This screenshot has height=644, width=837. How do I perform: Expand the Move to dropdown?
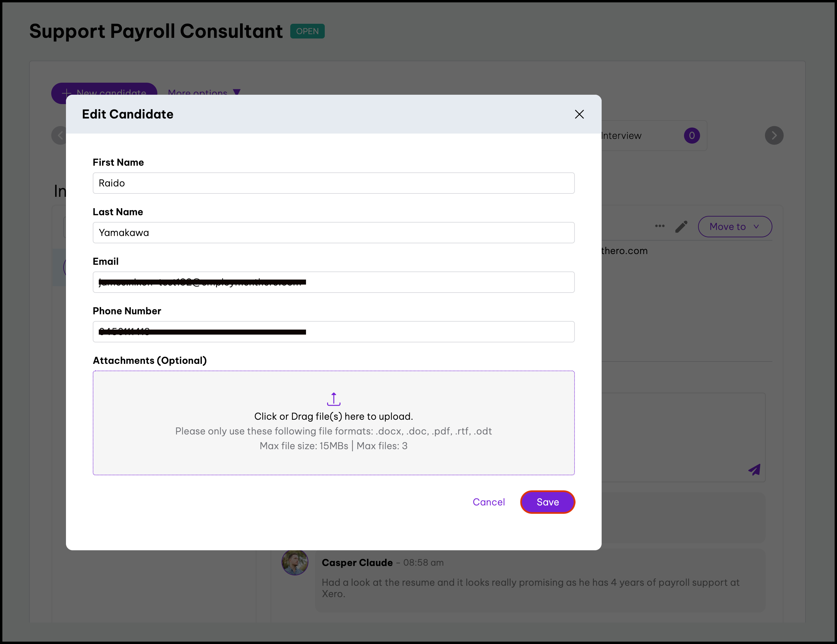coord(734,226)
